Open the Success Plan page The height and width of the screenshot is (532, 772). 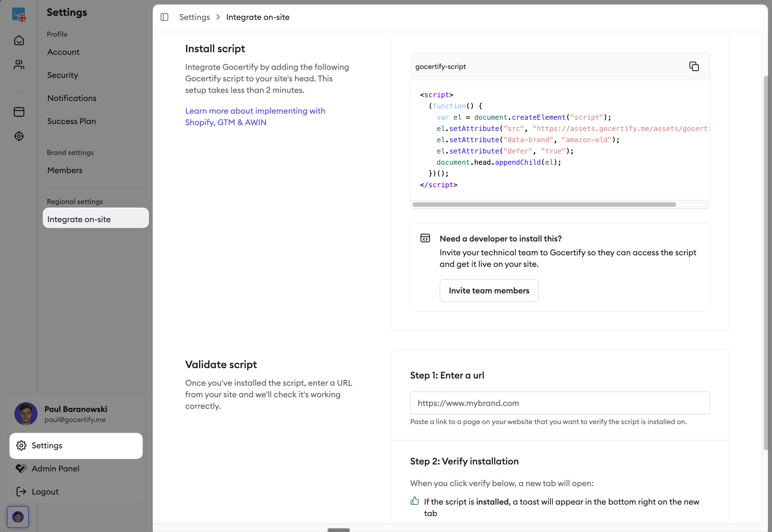(72, 121)
